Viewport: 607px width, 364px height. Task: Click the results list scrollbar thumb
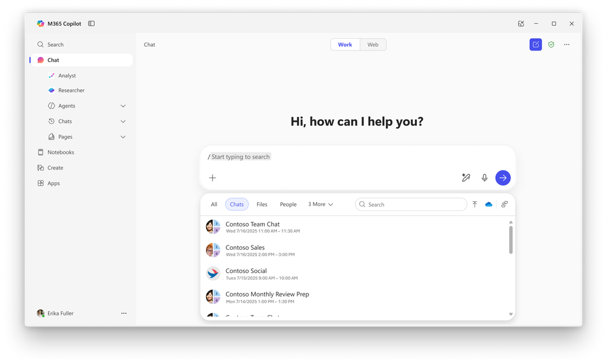[510, 240]
